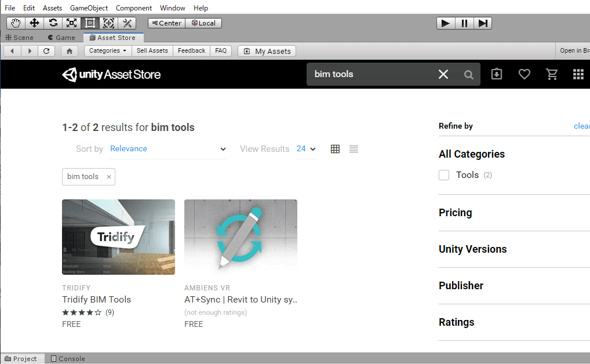Switch to the Console tab
Image resolution: width=590 pixels, height=364 pixels.
tap(68, 359)
